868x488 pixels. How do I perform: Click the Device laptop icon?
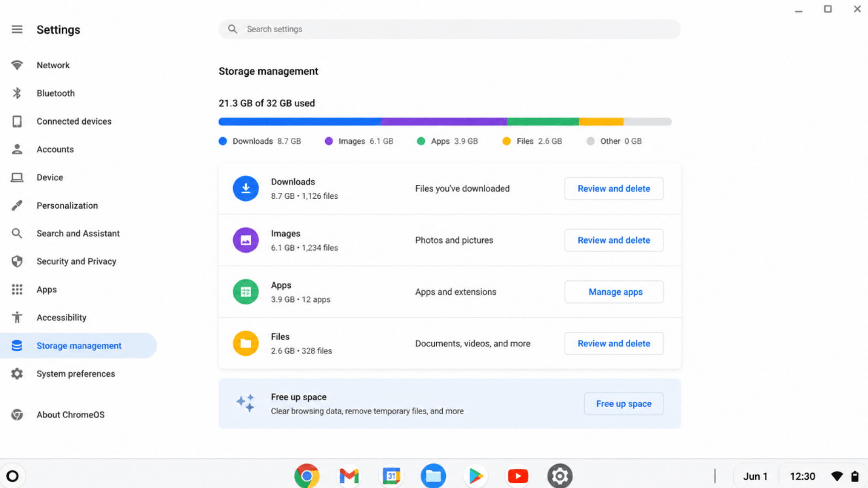[x=17, y=177]
